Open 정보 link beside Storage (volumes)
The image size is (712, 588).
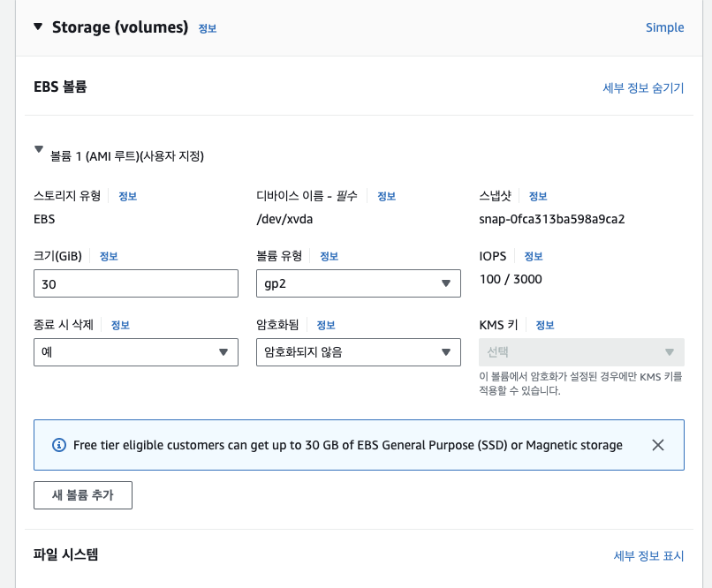[x=208, y=28]
